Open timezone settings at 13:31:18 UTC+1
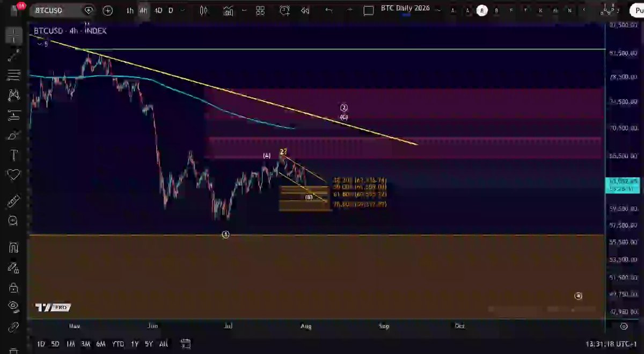 611,343
